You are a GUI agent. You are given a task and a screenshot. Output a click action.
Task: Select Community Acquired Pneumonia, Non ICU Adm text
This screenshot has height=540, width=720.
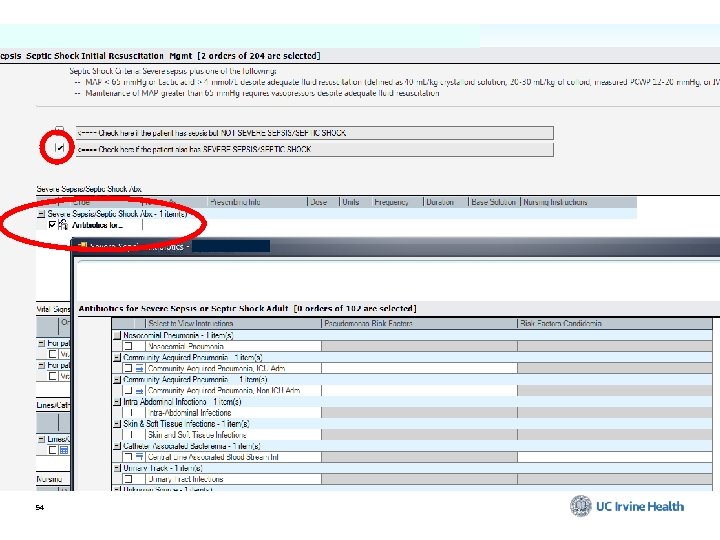point(224,391)
